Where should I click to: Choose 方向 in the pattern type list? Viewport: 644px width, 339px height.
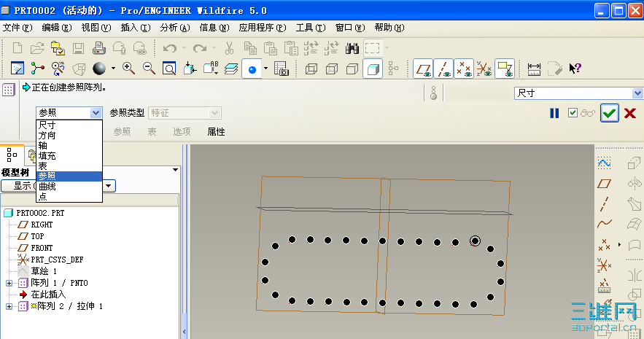[69, 136]
